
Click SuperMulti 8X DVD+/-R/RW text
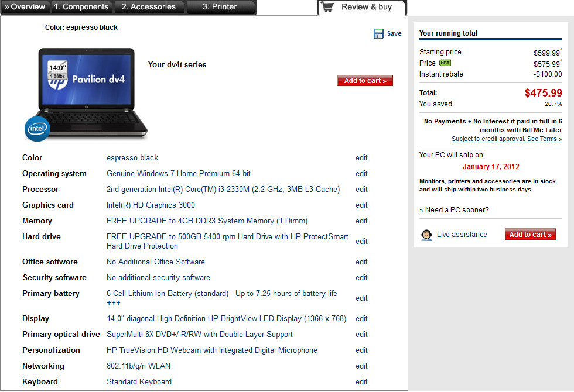200,334
